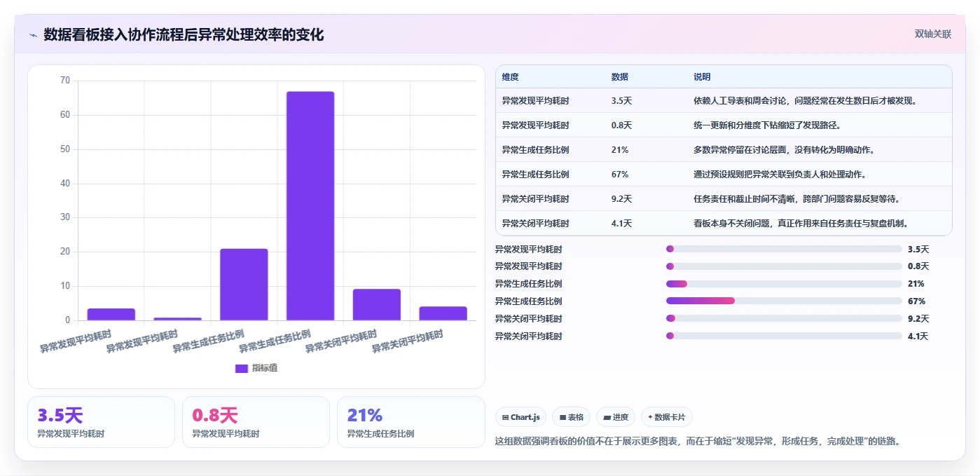The image size is (980, 476).
Task: Click the icon inside the 进度 chip
Action: (x=607, y=417)
